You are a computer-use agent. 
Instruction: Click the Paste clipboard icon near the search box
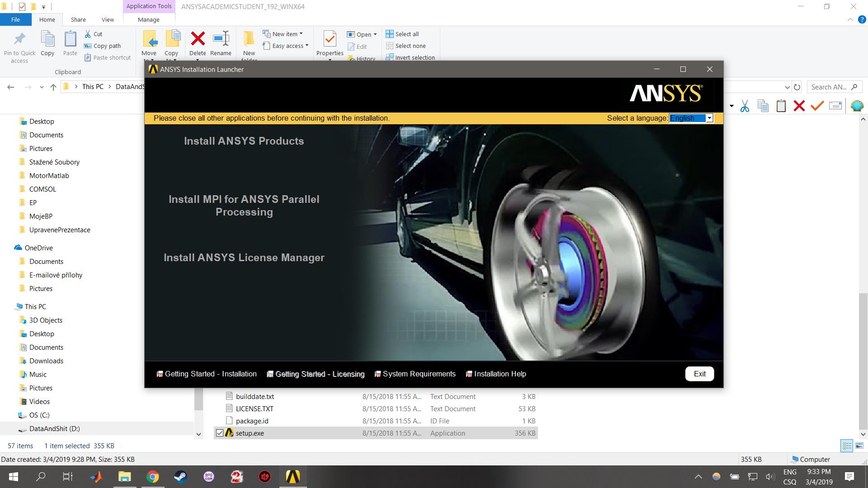pyautogui.click(x=780, y=106)
